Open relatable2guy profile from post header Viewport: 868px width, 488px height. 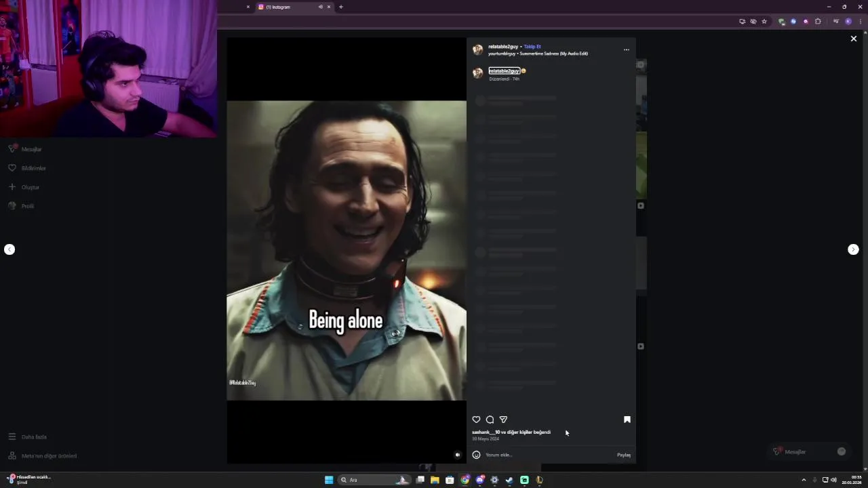(503, 47)
